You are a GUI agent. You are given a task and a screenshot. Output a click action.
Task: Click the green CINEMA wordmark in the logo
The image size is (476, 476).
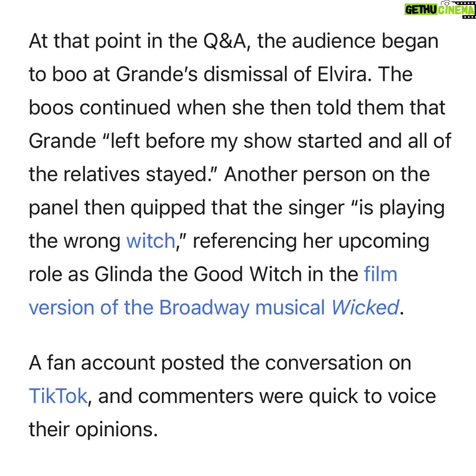[456, 10]
